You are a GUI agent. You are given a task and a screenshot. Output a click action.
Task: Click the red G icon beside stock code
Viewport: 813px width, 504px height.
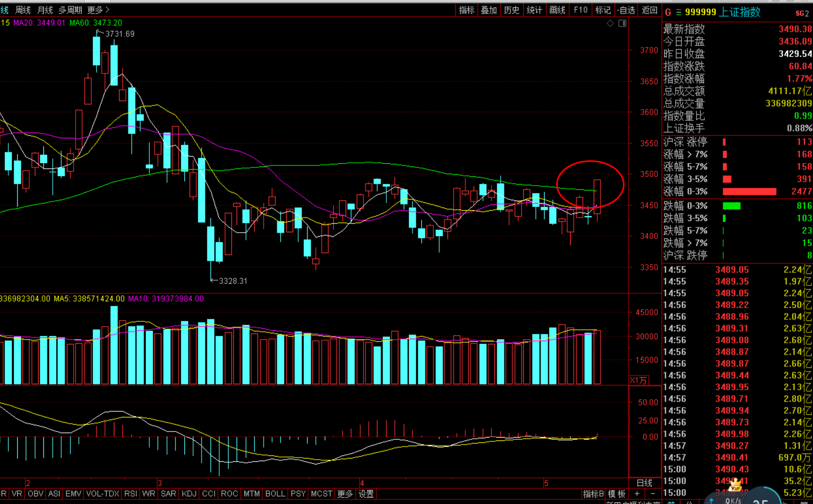(668, 13)
